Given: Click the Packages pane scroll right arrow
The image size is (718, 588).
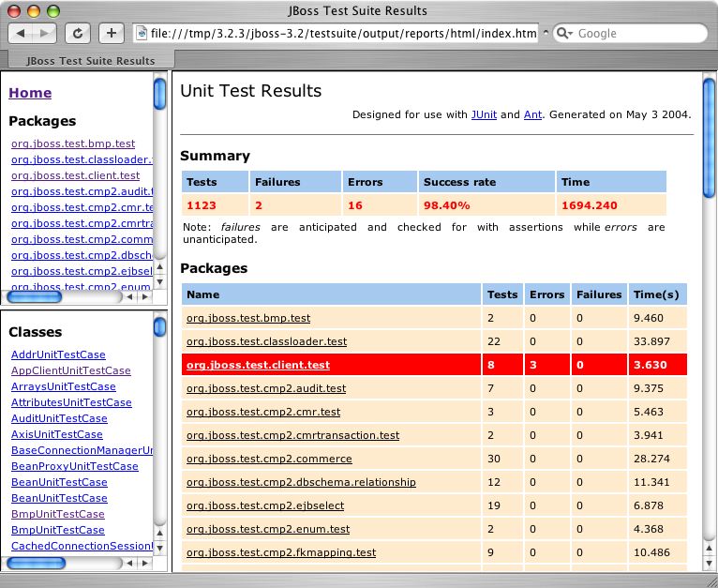Looking at the screenshot, I should (145, 296).
